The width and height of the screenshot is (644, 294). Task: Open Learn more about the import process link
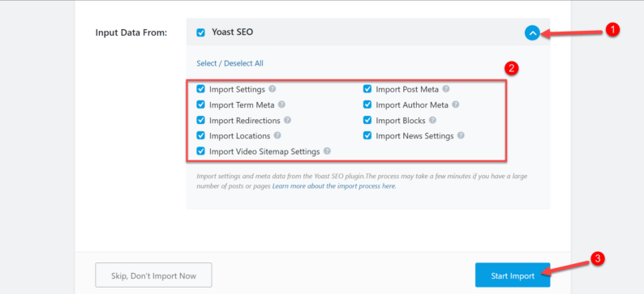pos(334,185)
